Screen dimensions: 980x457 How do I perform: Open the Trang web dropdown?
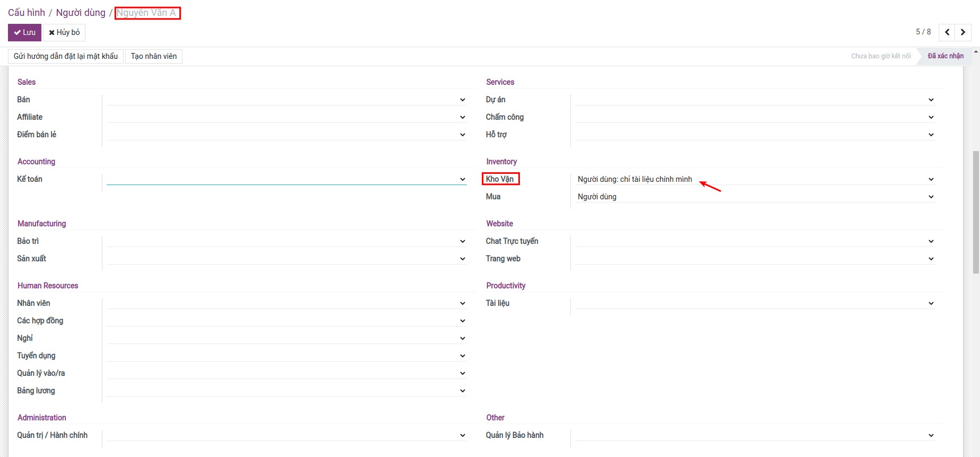(x=754, y=259)
